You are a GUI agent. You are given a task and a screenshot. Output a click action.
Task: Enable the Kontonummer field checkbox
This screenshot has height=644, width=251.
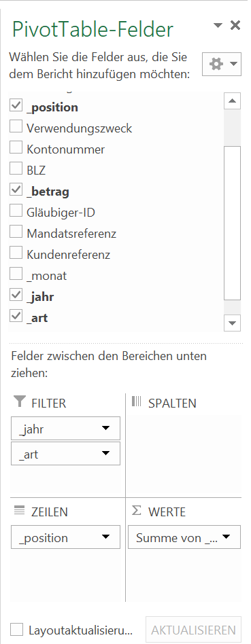coord(16,147)
